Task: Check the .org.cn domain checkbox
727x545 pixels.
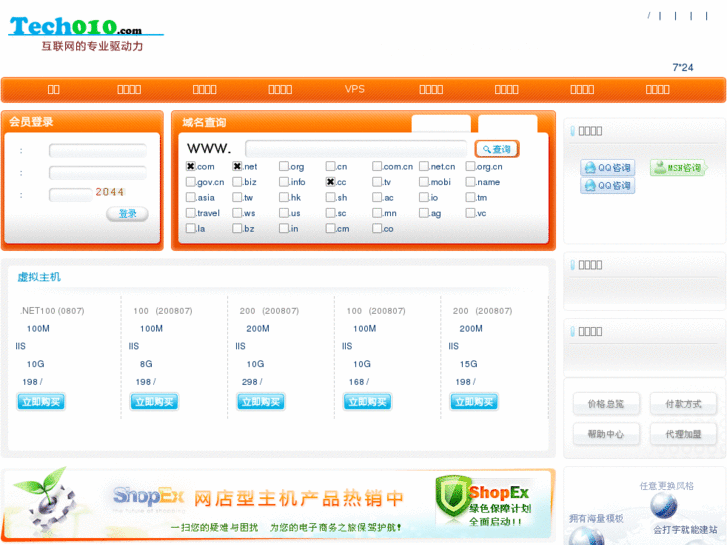Action: [x=470, y=166]
